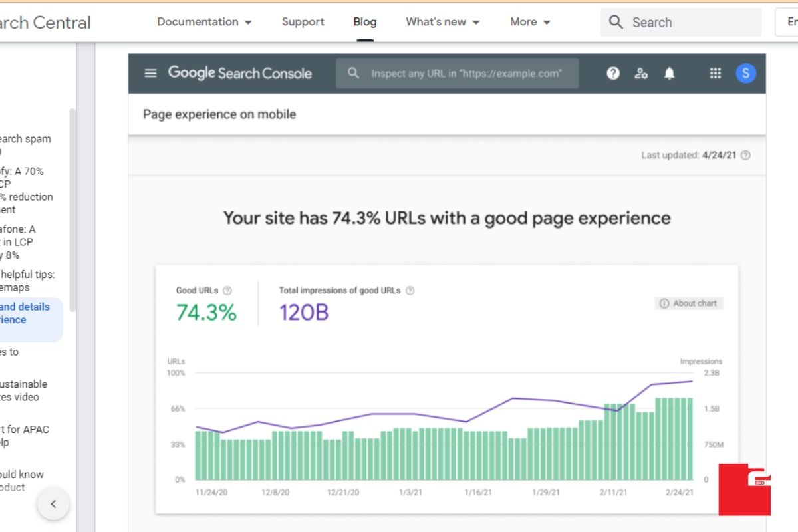The image size is (798, 532).
Task: Click the 120B impressions value
Action: click(304, 312)
